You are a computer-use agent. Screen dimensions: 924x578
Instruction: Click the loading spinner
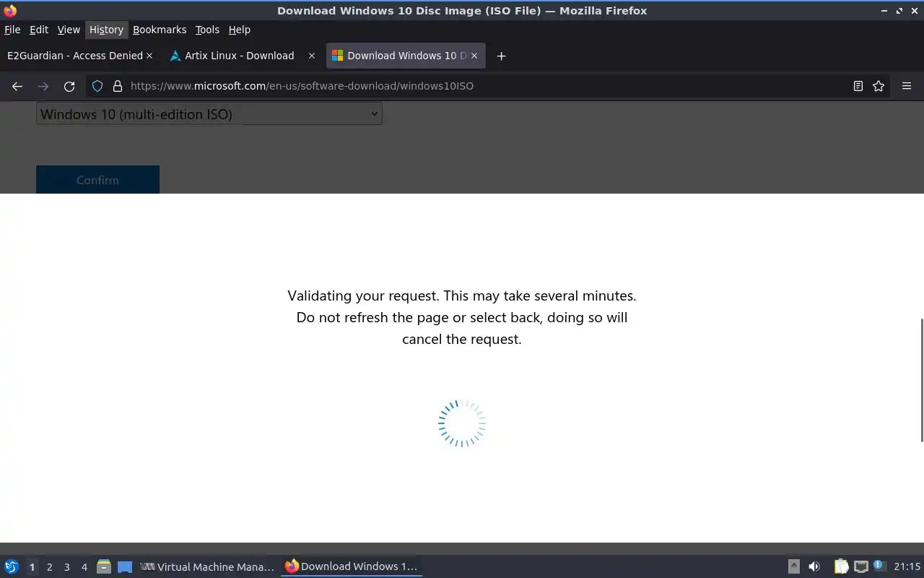(x=462, y=423)
